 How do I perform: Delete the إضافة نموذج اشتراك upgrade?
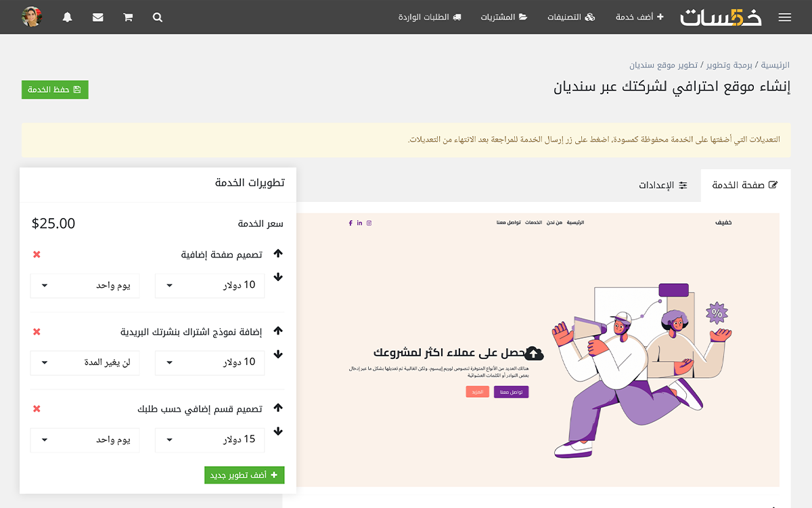pos(37,332)
